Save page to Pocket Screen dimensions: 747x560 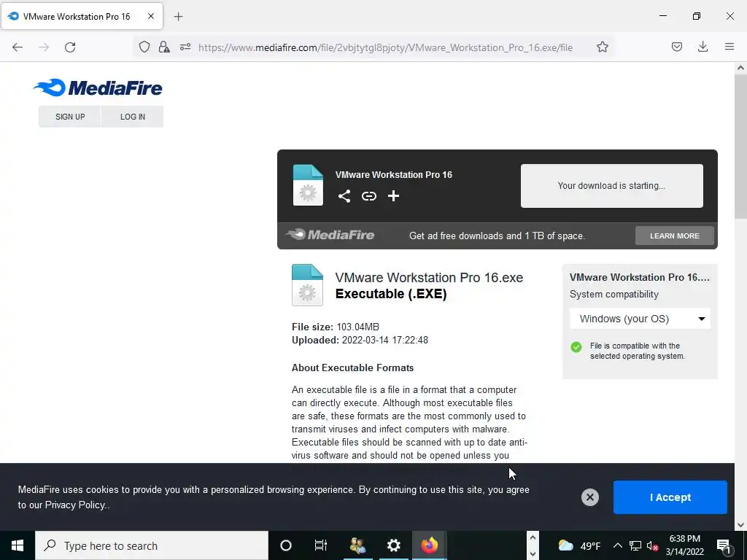pos(676,47)
